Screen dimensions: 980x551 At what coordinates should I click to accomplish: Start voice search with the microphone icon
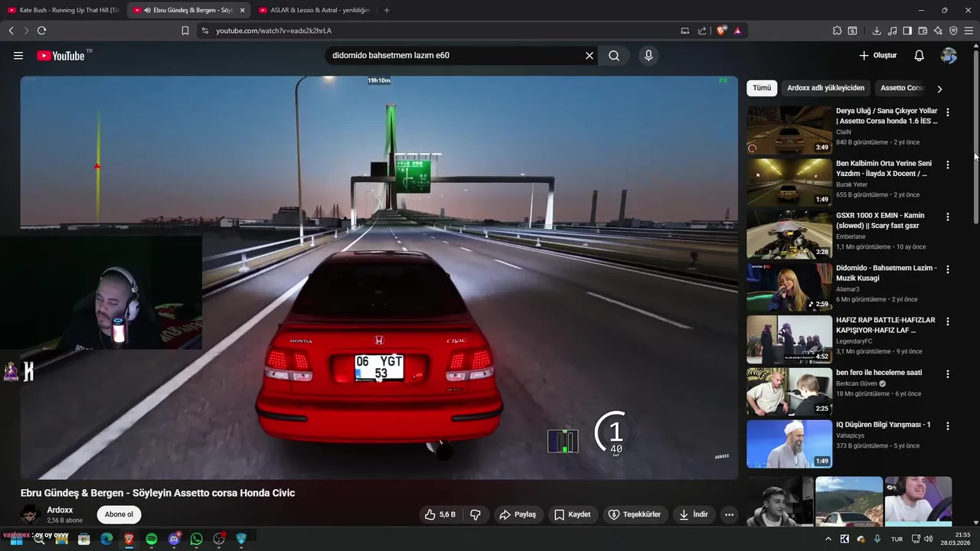pyautogui.click(x=648, y=56)
